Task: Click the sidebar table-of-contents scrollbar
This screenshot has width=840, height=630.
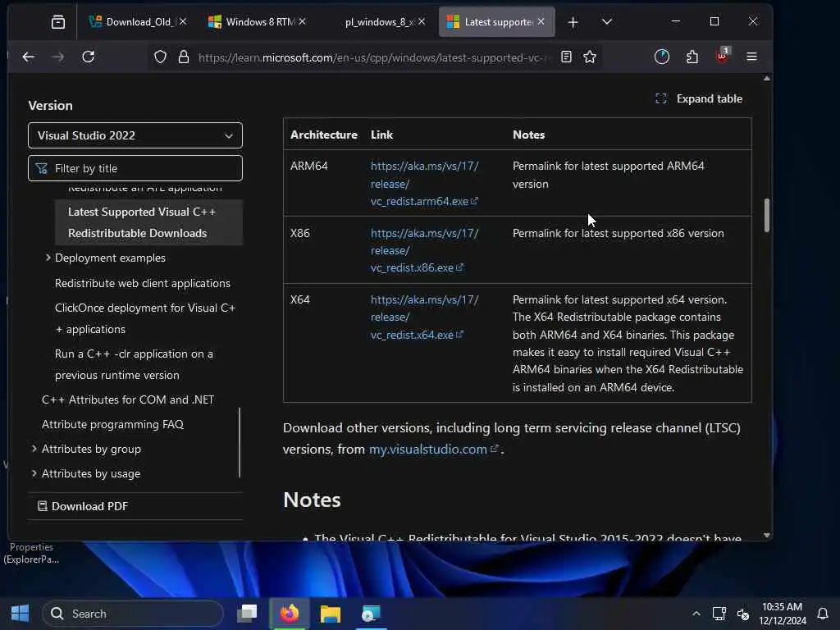Action: 240,443
